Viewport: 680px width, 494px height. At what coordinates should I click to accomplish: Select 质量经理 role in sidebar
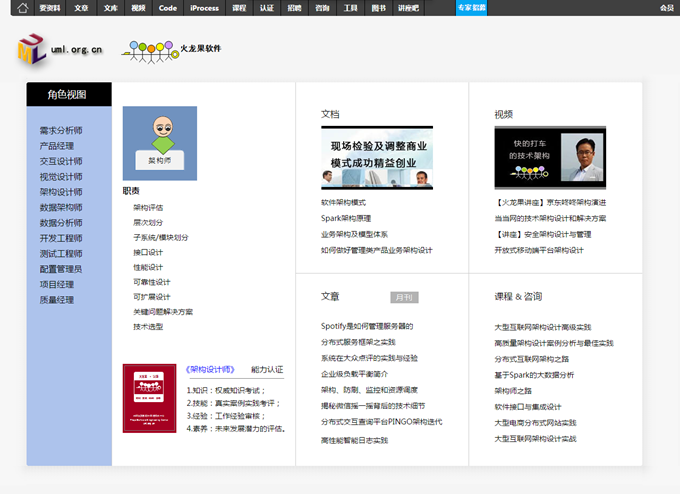pos(56,300)
